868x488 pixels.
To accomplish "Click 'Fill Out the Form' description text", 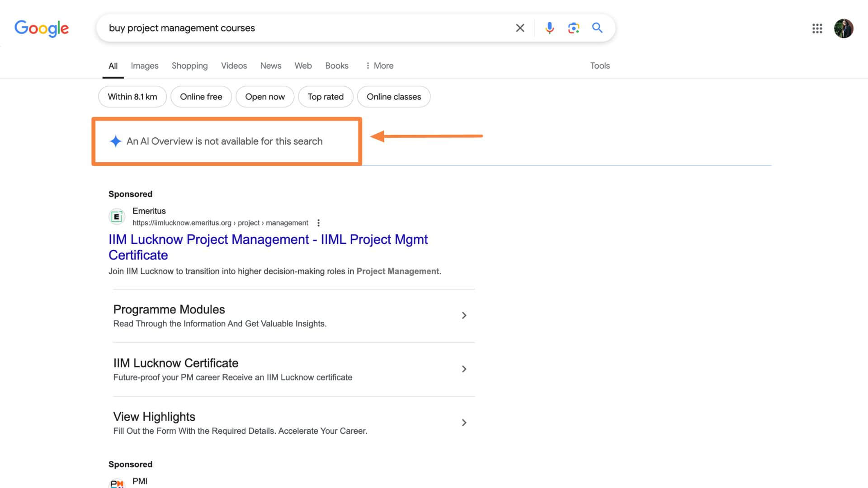I will pos(240,431).
